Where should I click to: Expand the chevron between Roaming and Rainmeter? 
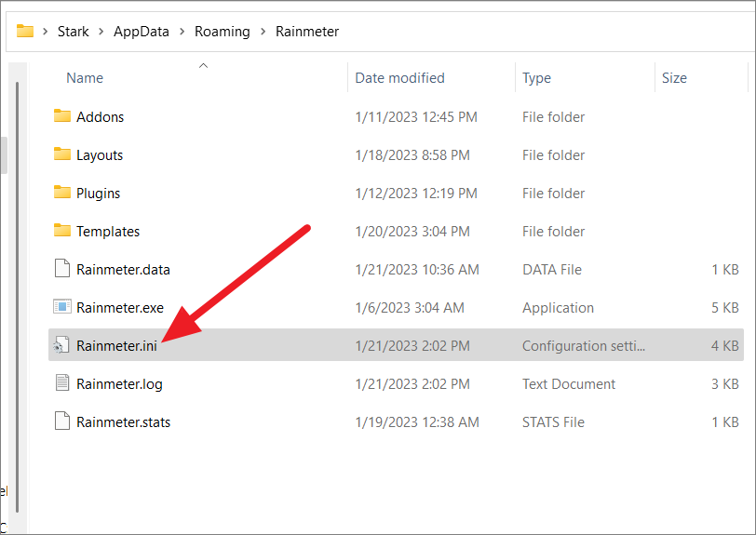[x=263, y=32]
